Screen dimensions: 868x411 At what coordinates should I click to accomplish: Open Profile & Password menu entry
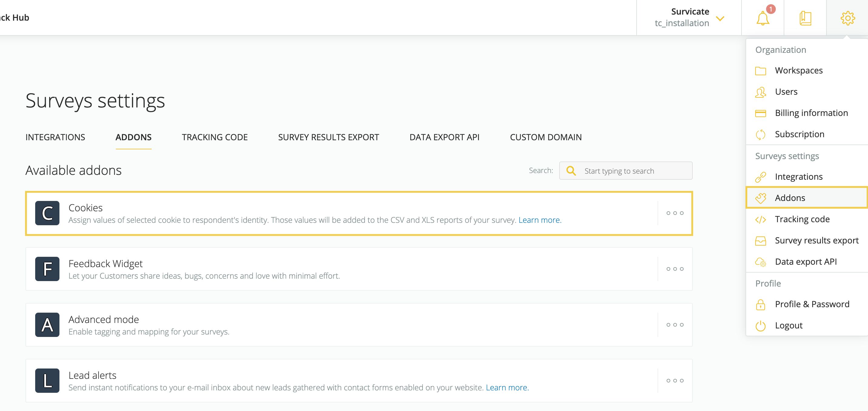(807, 304)
